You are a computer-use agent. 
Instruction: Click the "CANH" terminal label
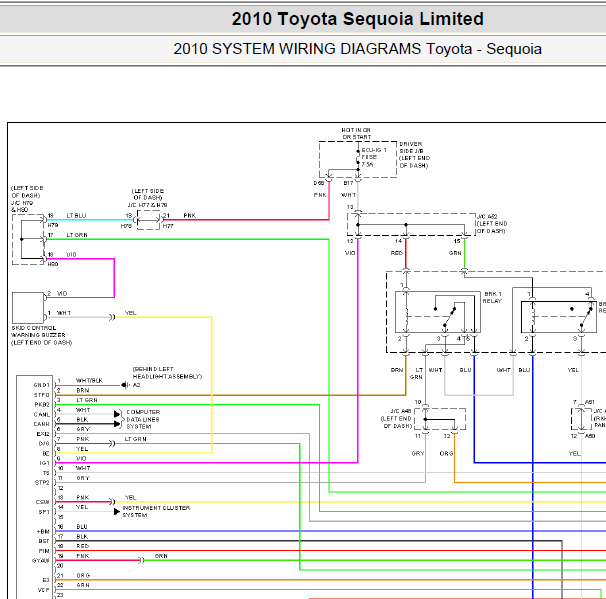[42, 424]
